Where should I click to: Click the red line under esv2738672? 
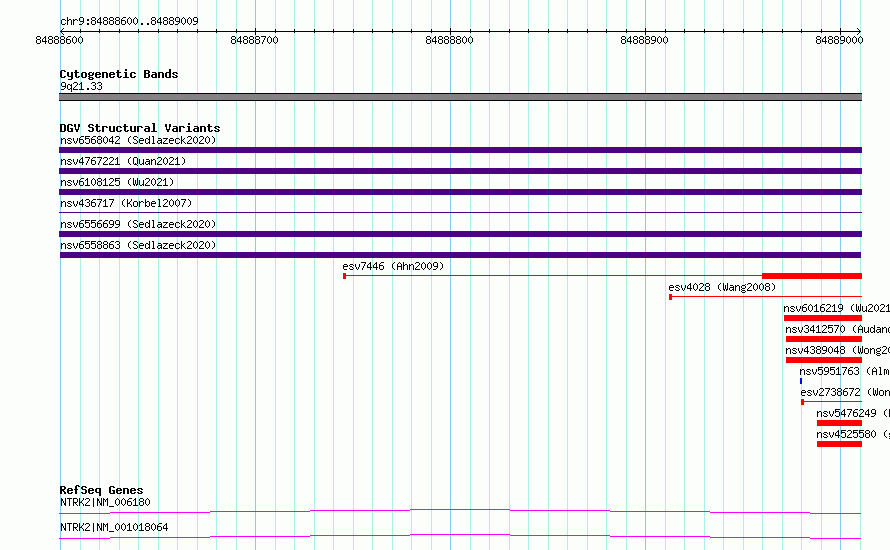[x=832, y=402]
